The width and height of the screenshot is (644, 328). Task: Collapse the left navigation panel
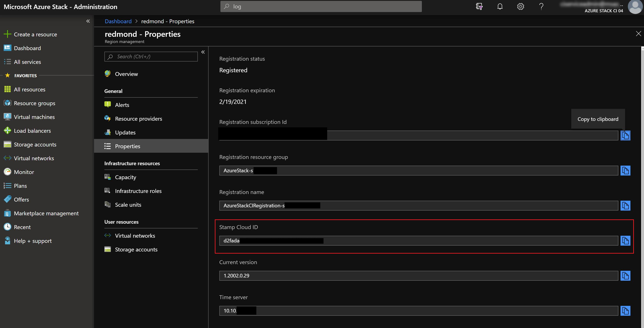(x=88, y=21)
